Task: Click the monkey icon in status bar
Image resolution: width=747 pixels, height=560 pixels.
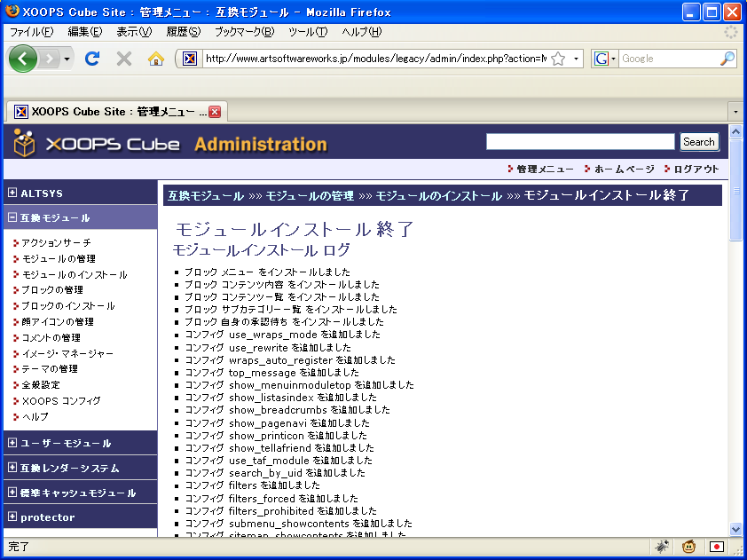Action: click(x=688, y=546)
